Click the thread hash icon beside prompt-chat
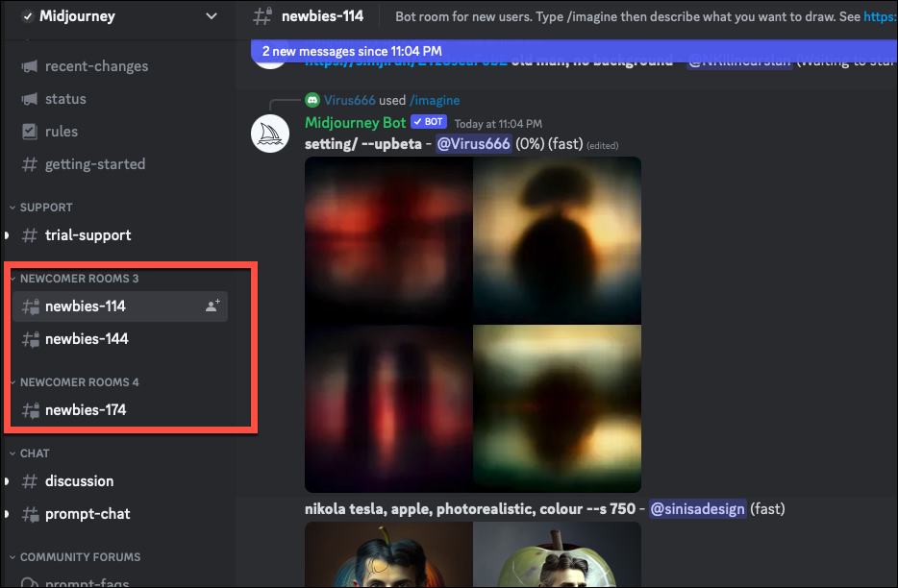 [x=31, y=514]
